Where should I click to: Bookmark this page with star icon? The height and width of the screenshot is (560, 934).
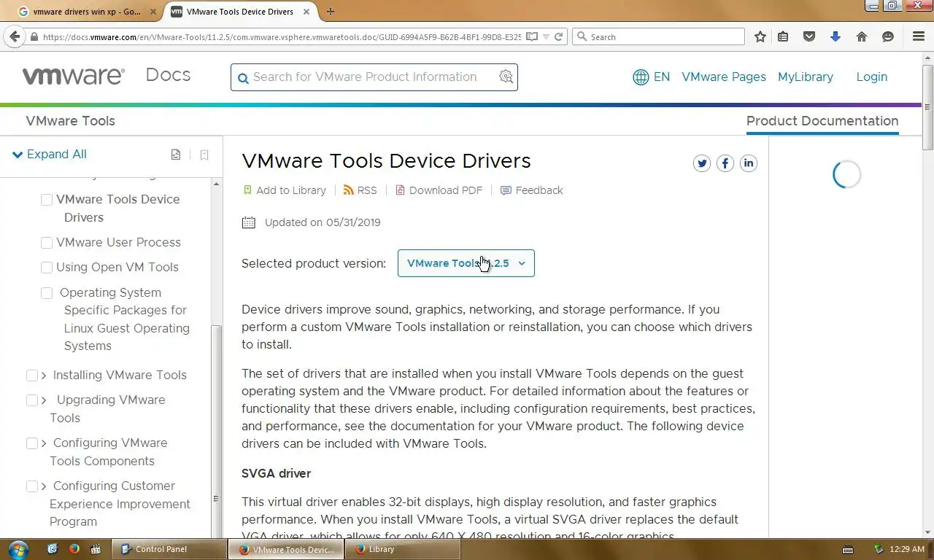760,36
